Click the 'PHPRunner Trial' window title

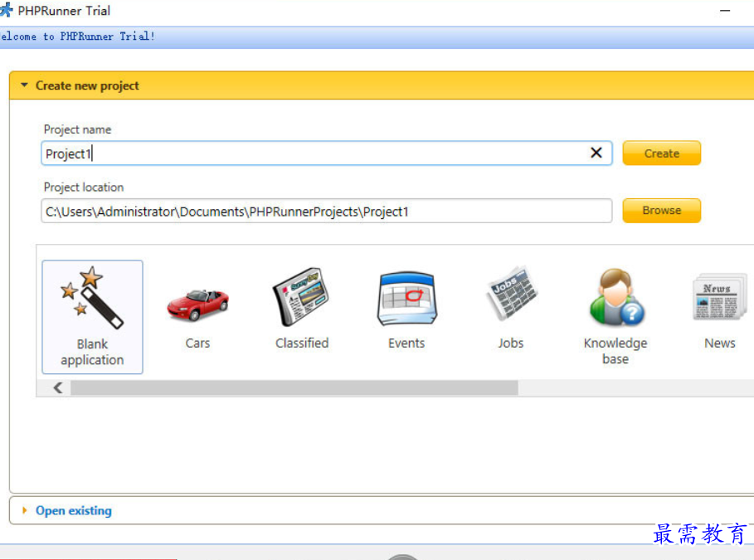(x=64, y=11)
